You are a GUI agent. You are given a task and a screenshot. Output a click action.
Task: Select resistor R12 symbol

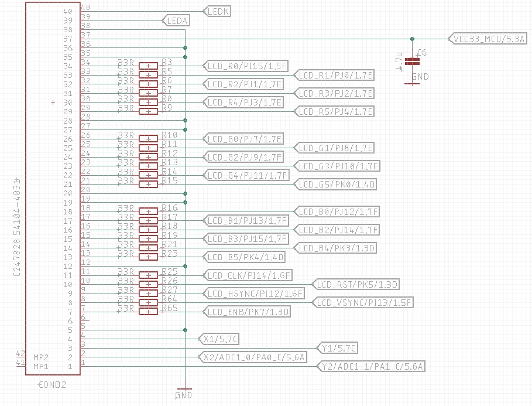[148, 158]
